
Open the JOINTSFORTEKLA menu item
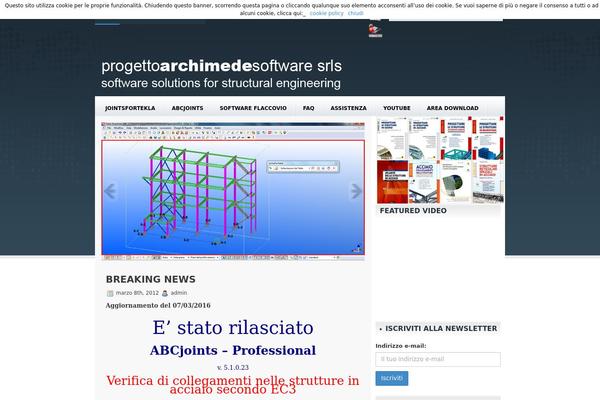click(130, 108)
